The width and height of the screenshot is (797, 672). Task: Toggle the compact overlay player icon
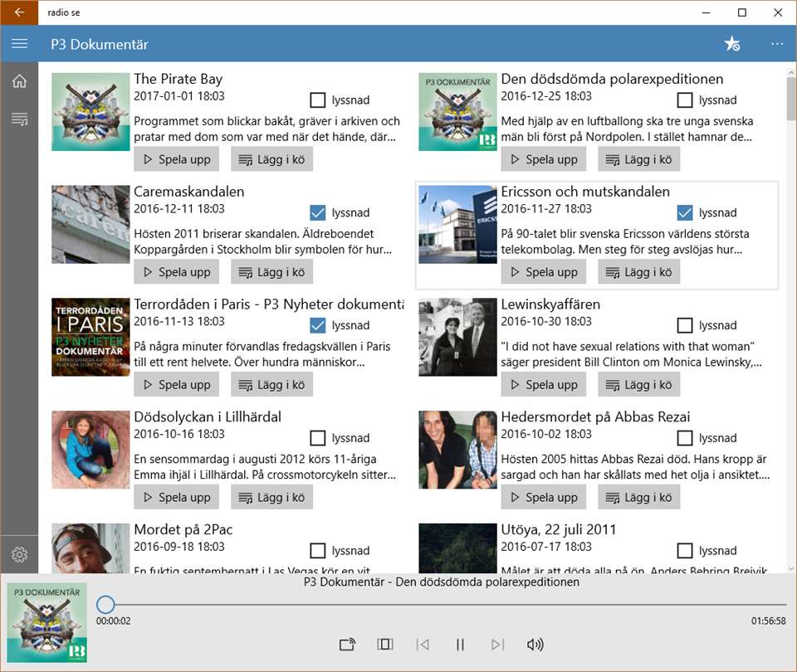[x=384, y=645]
